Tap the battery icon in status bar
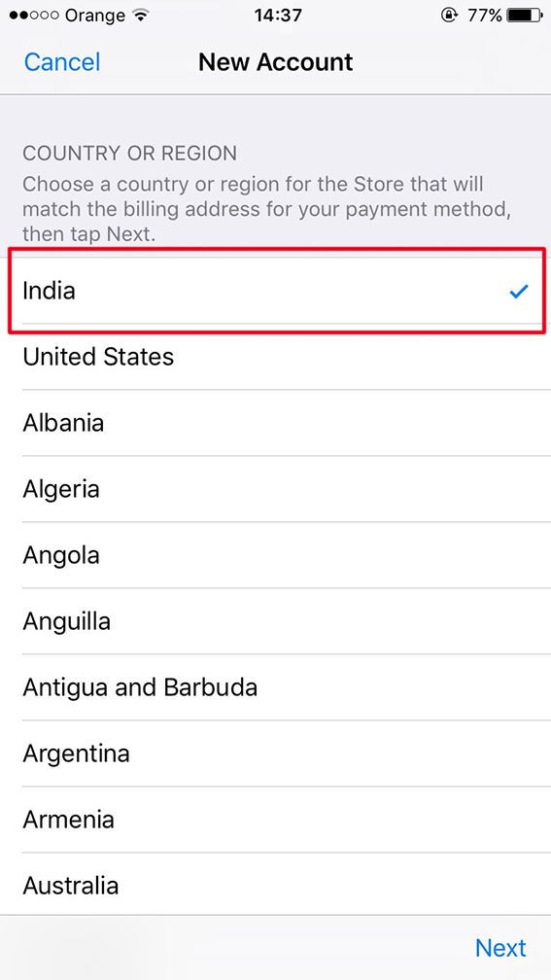Screen dimensions: 551x980 pyautogui.click(x=526, y=16)
